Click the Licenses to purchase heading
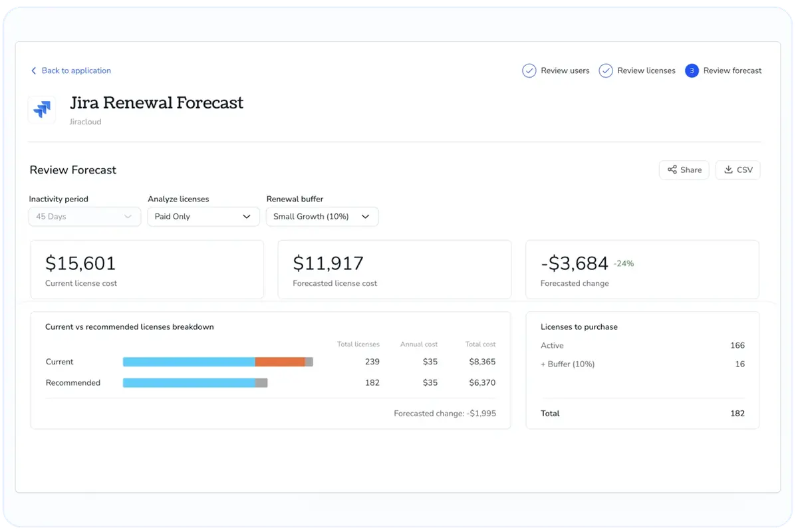Viewport: 798px width, 532px height. pos(579,327)
